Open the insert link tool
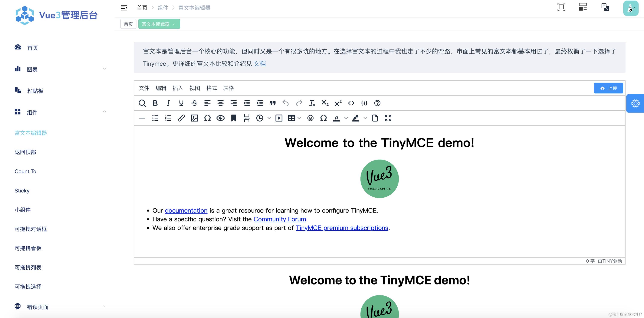 click(181, 118)
